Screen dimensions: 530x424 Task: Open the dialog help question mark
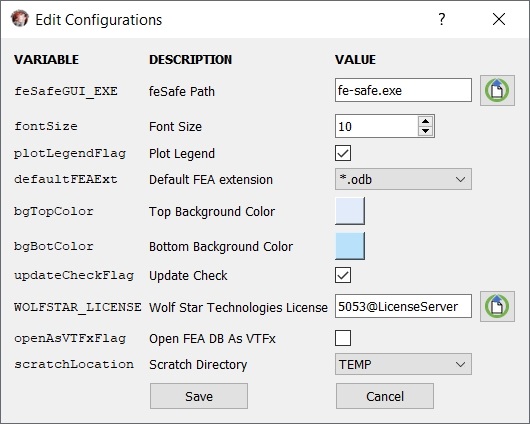point(441,19)
